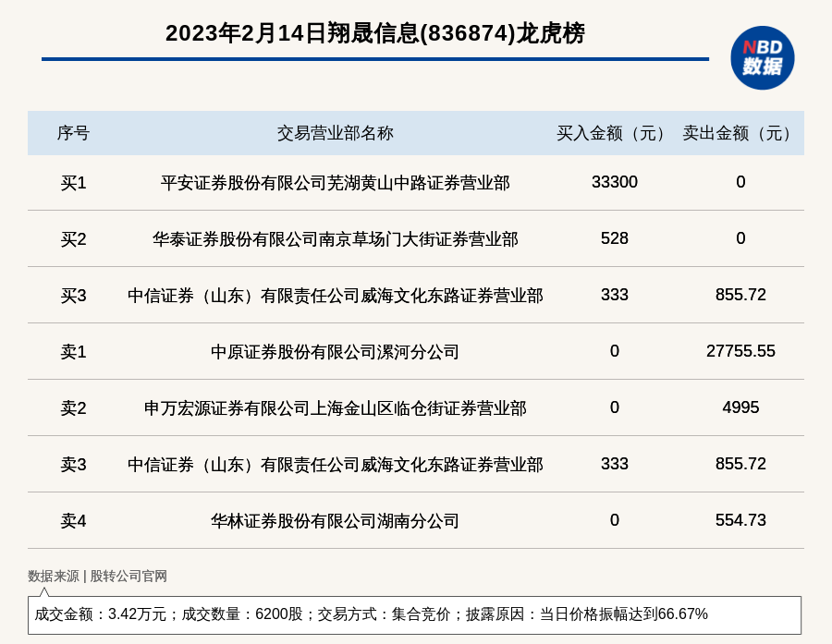Select the 买3 row label
832x644 pixels.
click(73, 296)
